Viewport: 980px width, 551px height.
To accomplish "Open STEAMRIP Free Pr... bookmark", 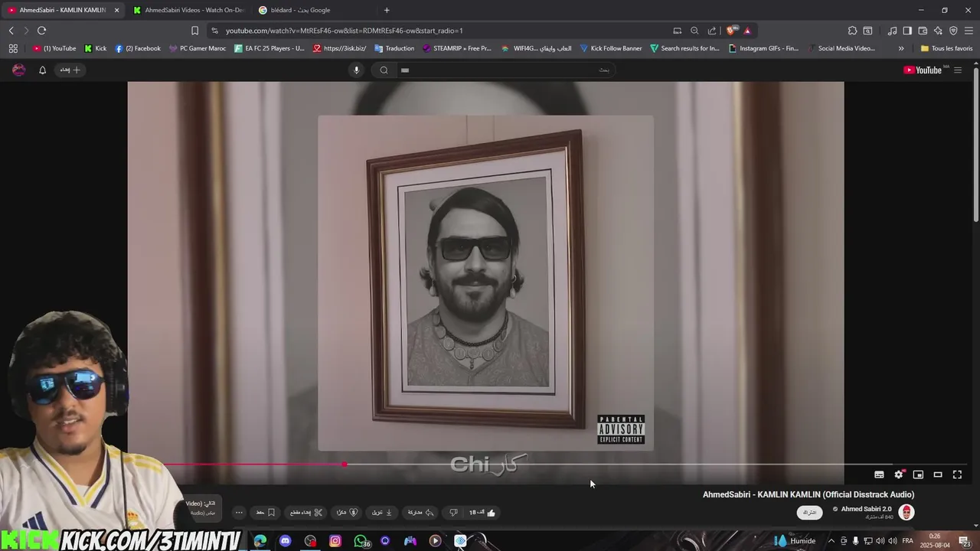I will point(457,48).
